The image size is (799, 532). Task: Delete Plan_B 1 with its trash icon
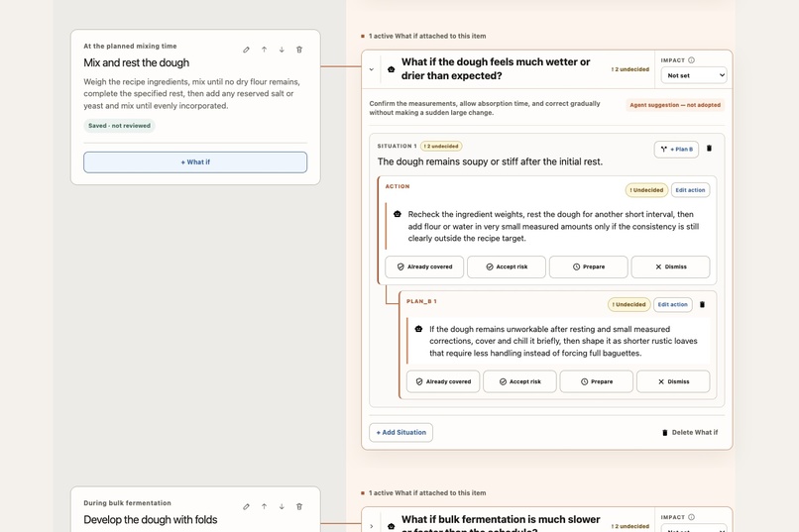[x=702, y=304]
